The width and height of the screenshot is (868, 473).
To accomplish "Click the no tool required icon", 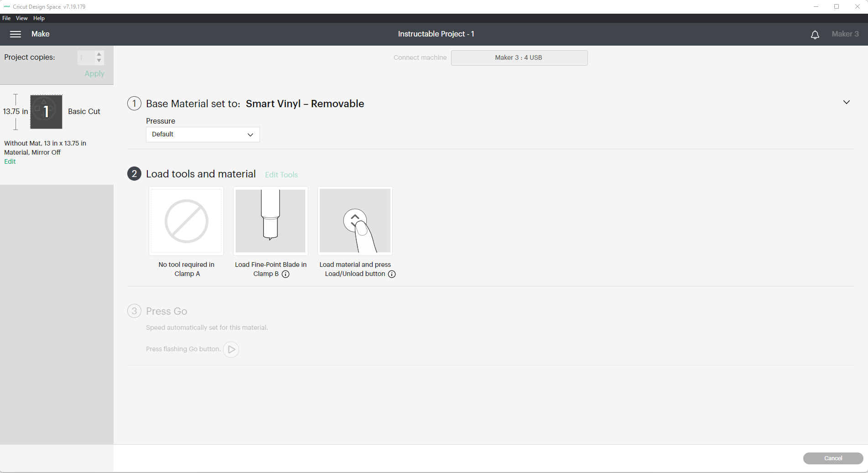I will pyautogui.click(x=186, y=221).
